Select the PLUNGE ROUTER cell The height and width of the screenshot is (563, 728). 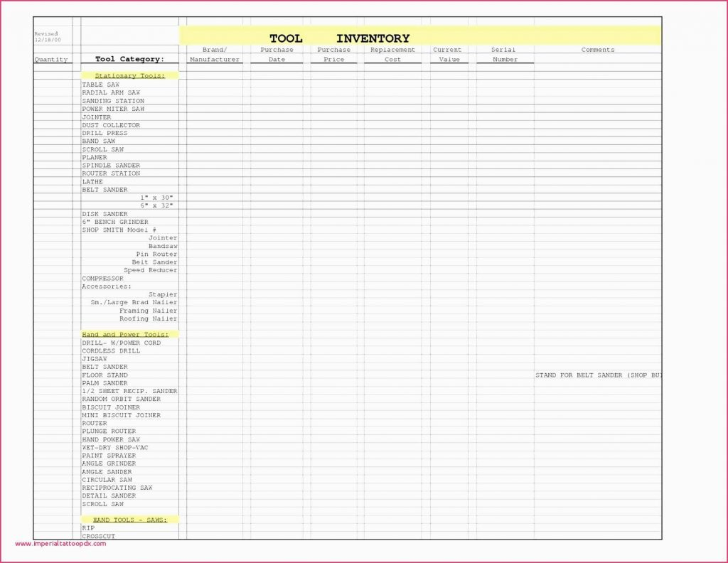tap(109, 431)
